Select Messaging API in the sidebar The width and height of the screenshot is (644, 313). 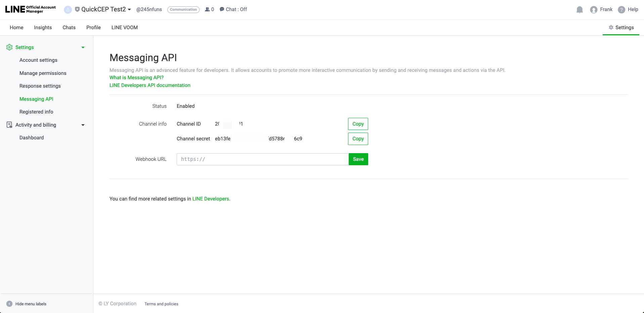coord(36,99)
